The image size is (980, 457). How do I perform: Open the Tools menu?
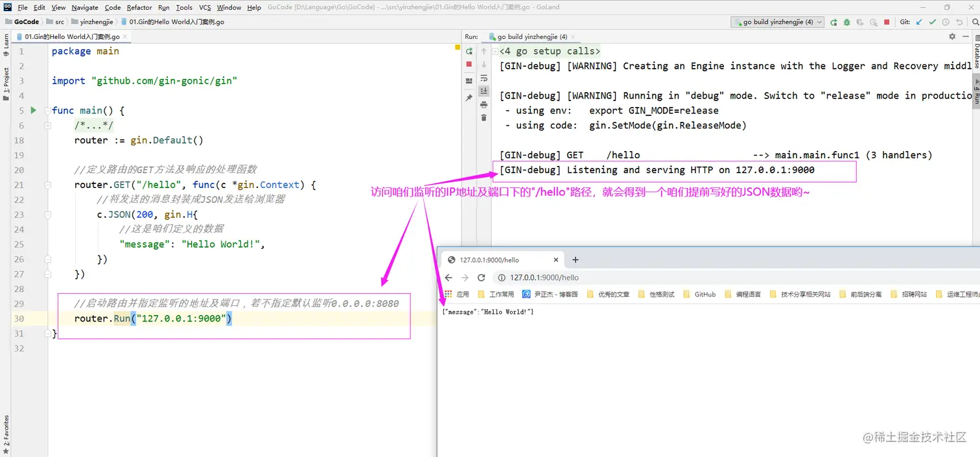coord(184,7)
